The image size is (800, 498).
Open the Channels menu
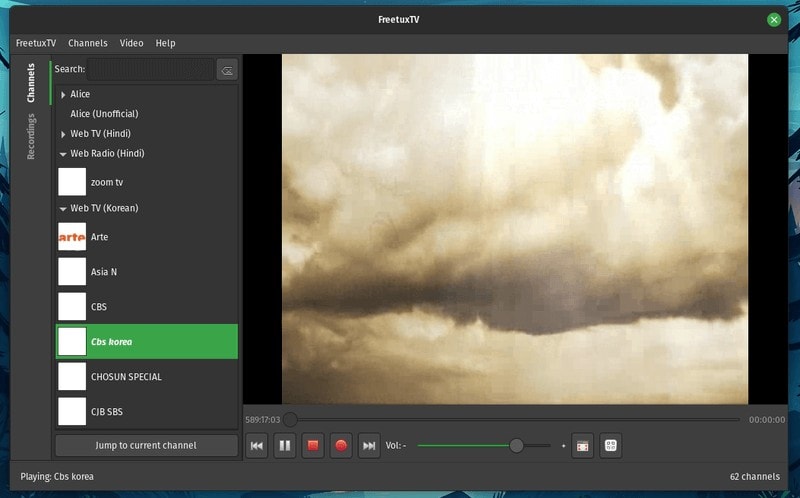tap(88, 43)
